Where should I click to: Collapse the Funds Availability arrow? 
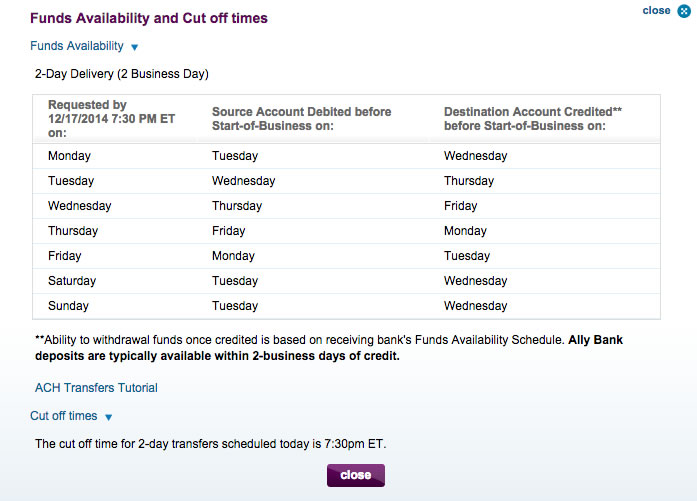(x=135, y=47)
